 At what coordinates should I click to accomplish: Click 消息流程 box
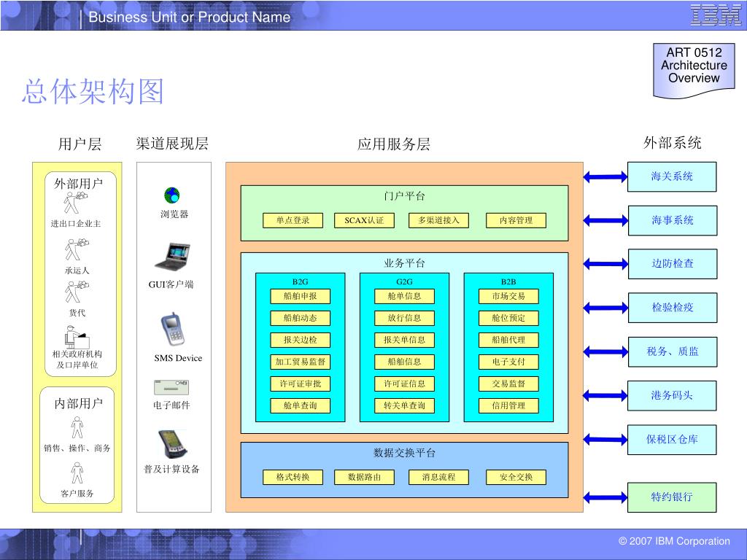(438, 477)
